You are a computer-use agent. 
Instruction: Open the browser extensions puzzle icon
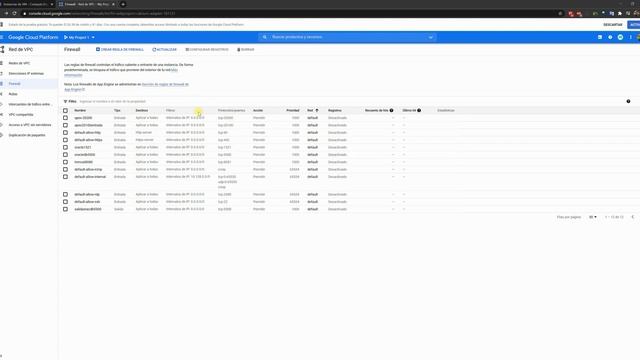coord(620,13)
